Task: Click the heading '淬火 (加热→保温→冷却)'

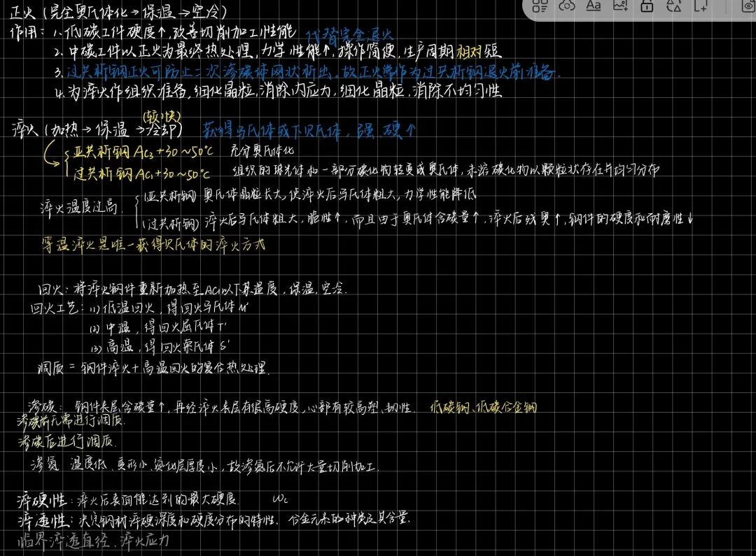Action: pos(97,129)
